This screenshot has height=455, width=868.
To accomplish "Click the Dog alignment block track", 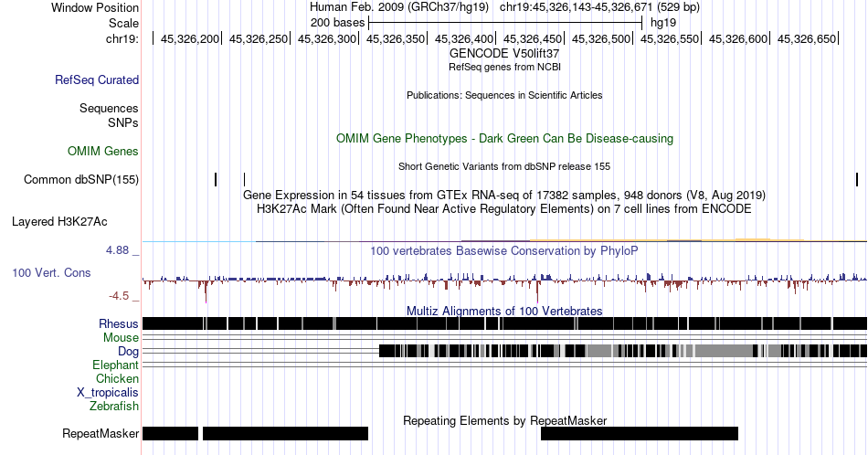I will click(623, 351).
